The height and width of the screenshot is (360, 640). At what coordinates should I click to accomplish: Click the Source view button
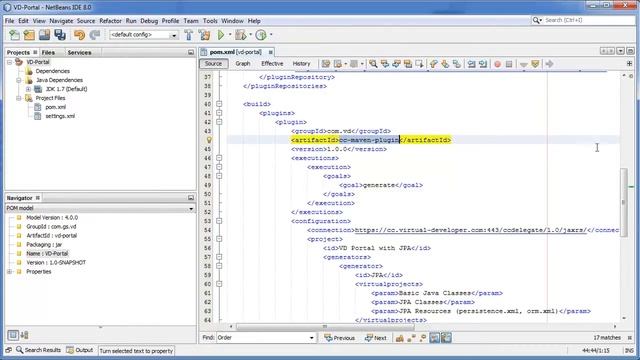pyautogui.click(x=213, y=64)
